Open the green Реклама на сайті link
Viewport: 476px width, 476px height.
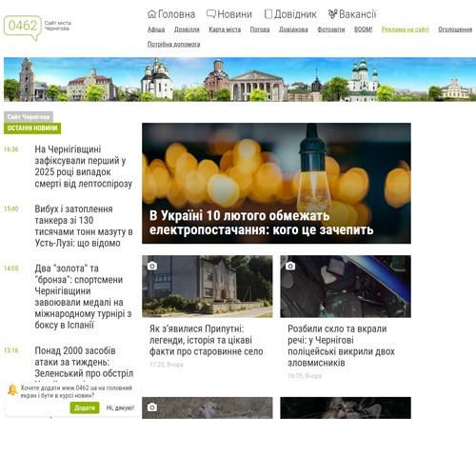[405, 30]
